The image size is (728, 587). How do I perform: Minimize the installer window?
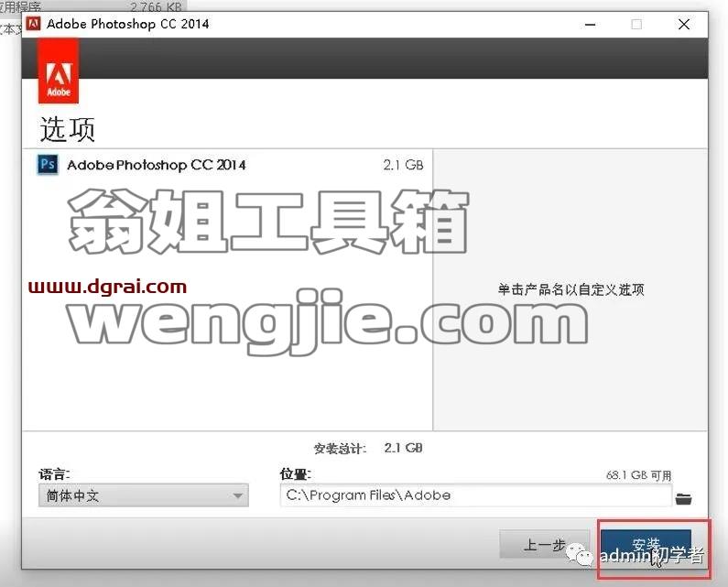(x=591, y=25)
